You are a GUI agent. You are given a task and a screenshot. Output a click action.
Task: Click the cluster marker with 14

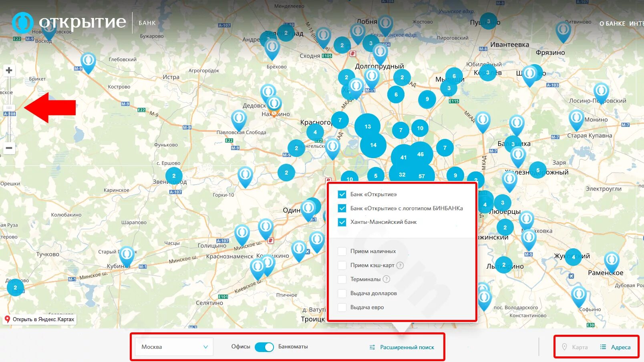tap(373, 145)
